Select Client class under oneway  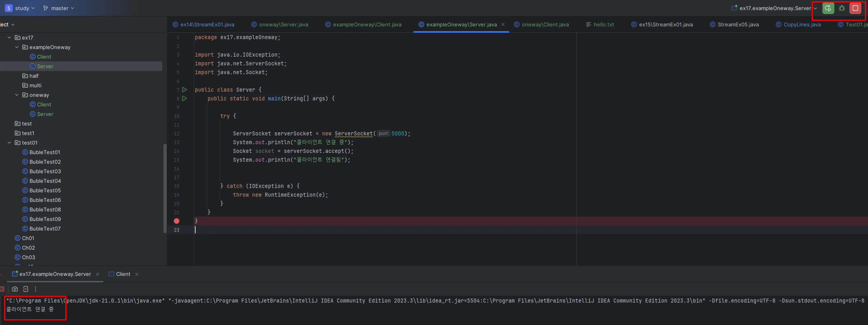coord(40,105)
